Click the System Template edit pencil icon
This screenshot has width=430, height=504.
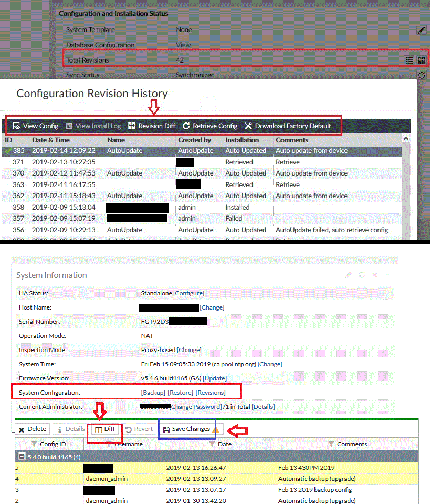pos(421,30)
